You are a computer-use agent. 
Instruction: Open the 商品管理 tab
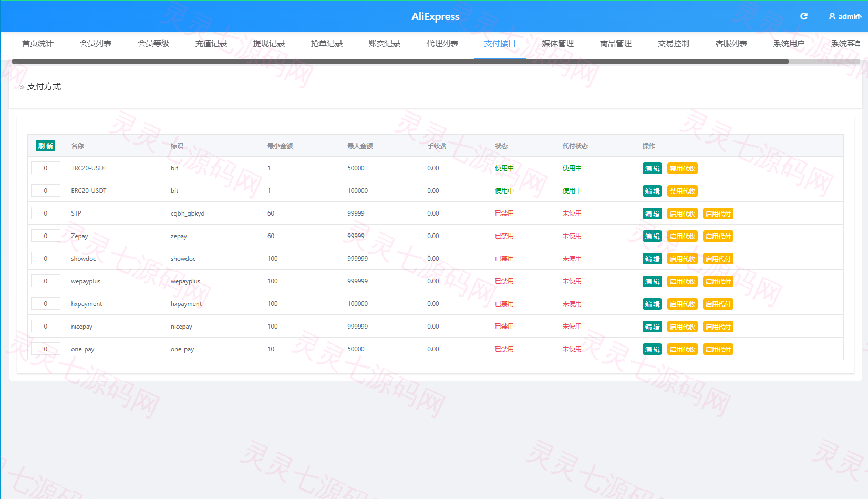[x=616, y=44]
